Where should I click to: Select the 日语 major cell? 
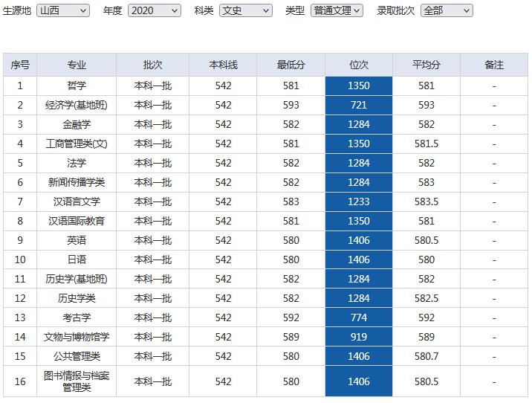point(77,260)
